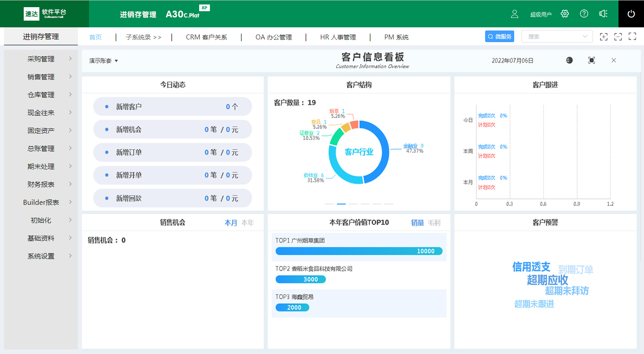Click the fullscreen icon on dashboard header

[x=591, y=60]
